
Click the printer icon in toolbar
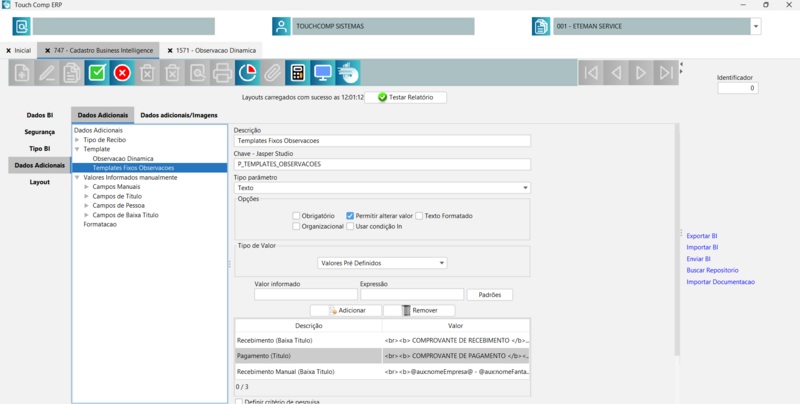pyautogui.click(x=222, y=72)
